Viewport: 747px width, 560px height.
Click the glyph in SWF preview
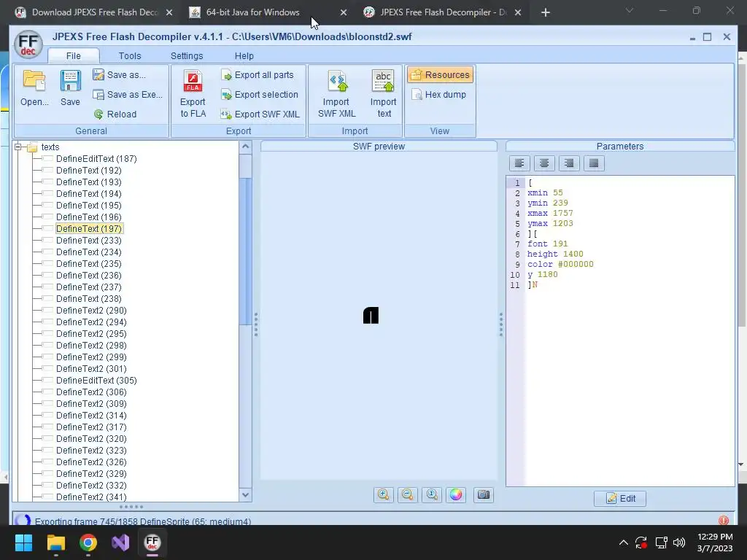tap(371, 315)
